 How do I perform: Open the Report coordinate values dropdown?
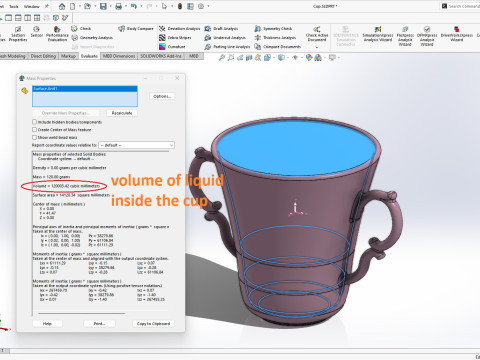tap(136, 145)
